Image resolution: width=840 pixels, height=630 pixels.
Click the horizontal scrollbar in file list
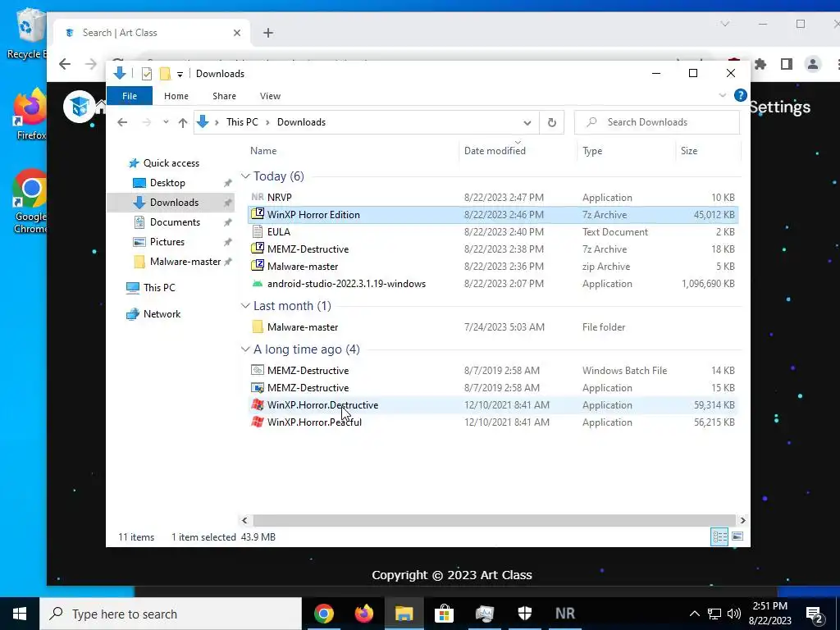tap(493, 520)
